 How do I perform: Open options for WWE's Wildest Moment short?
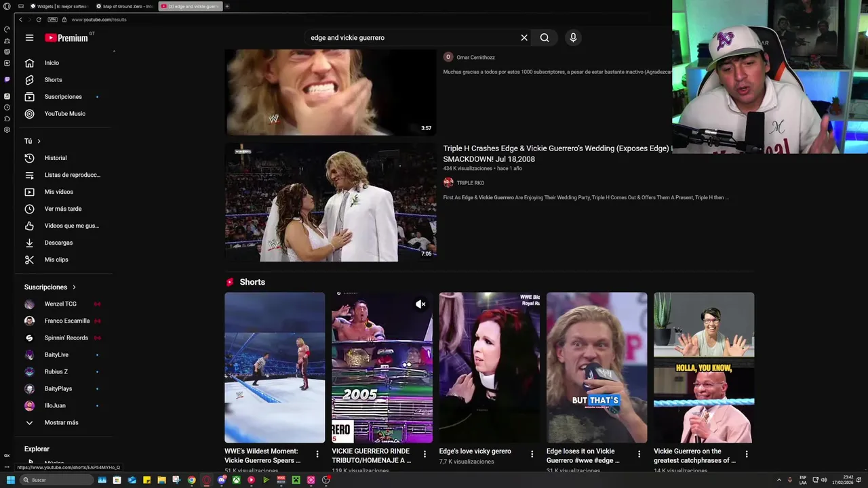click(317, 454)
